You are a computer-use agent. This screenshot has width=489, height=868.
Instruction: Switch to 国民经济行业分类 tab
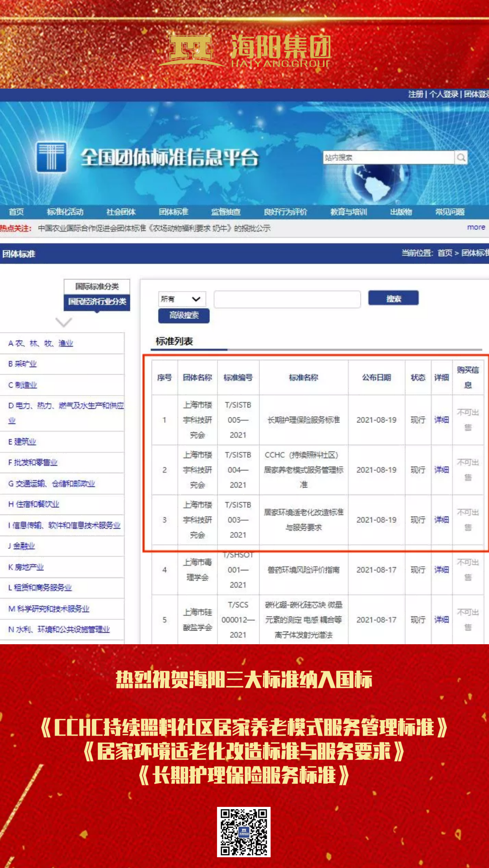click(97, 301)
